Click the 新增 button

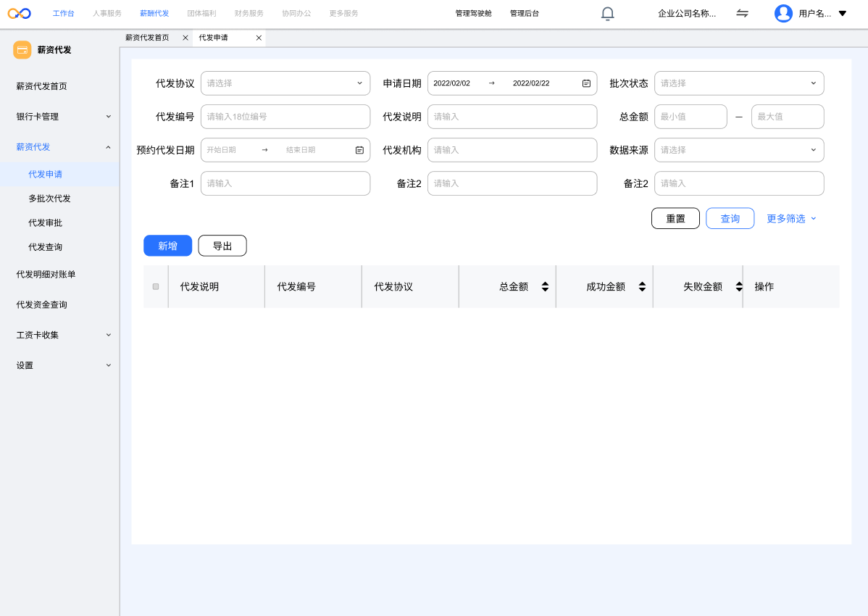[x=168, y=246]
